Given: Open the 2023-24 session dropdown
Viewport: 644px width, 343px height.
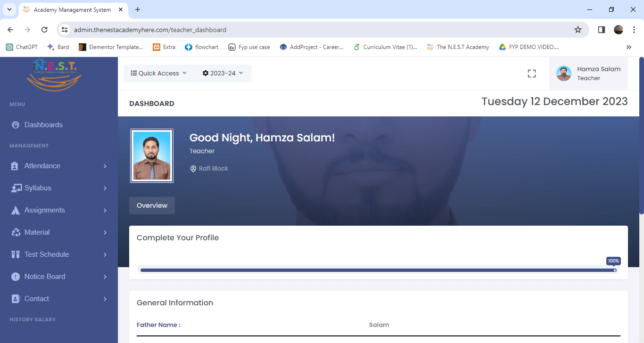Looking at the screenshot, I should click(223, 73).
